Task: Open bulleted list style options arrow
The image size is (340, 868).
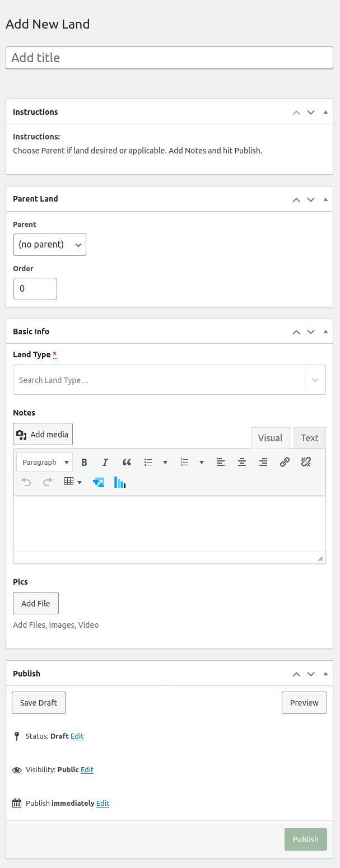Action: click(x=165, y=462)
